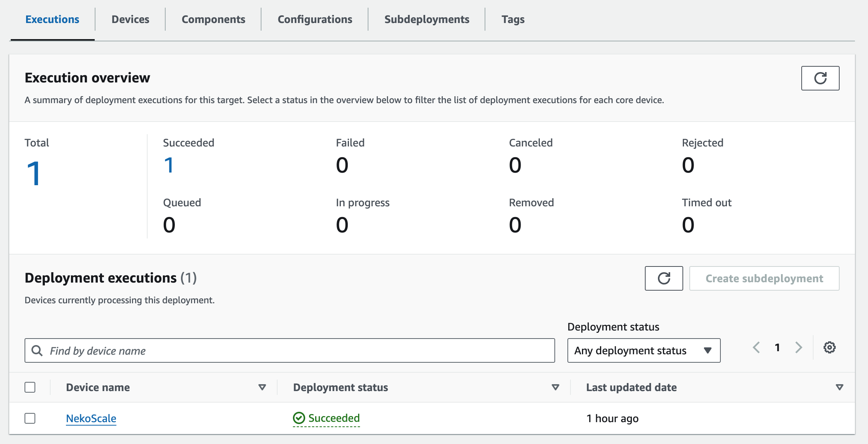Click the previous page arrow

[x=756, y=347]
